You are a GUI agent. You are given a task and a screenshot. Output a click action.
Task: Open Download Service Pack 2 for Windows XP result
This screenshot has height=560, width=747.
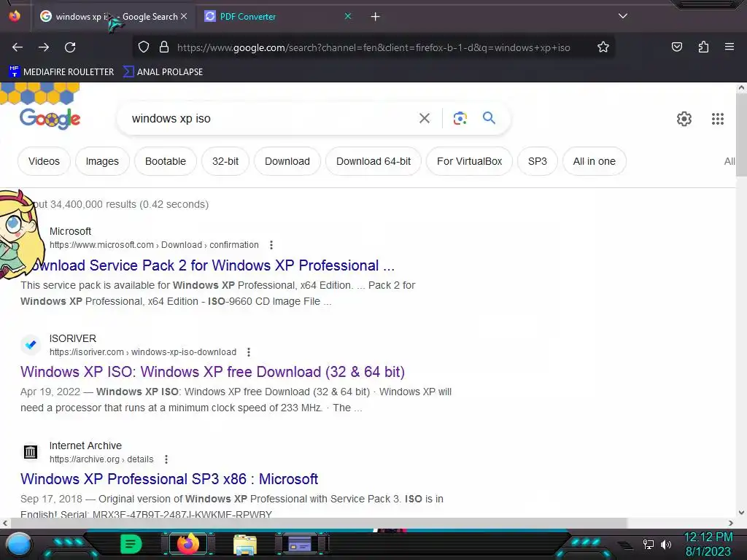(214, 265)
